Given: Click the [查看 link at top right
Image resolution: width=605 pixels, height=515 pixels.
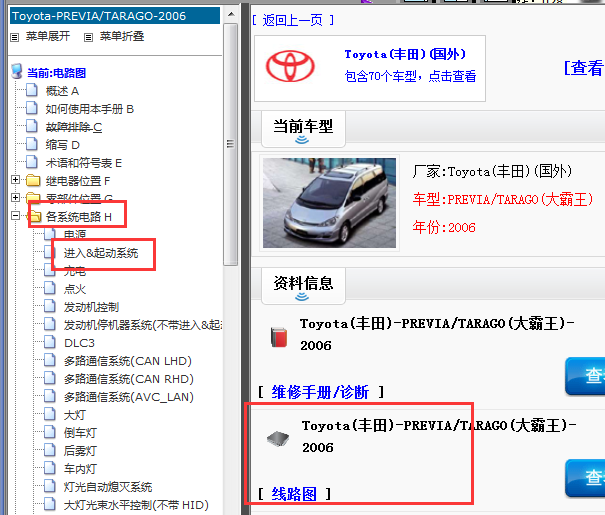Looking at the screenshot, I should coord(584,68).
